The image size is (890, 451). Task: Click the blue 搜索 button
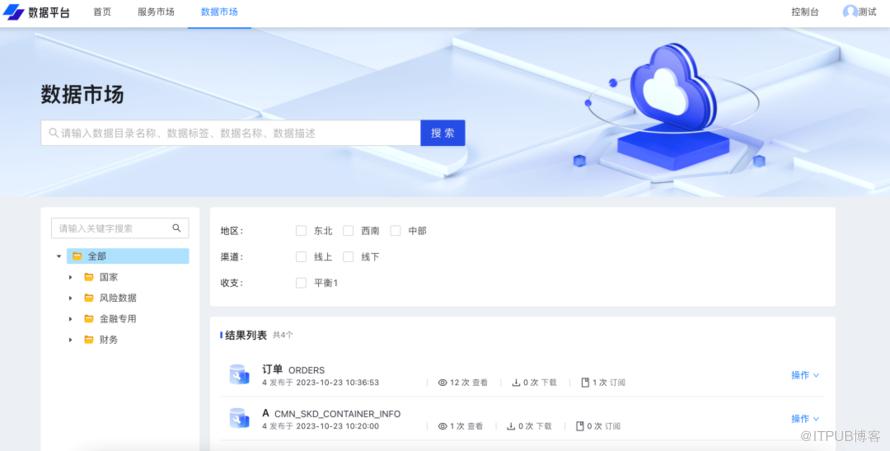point(443,133)
